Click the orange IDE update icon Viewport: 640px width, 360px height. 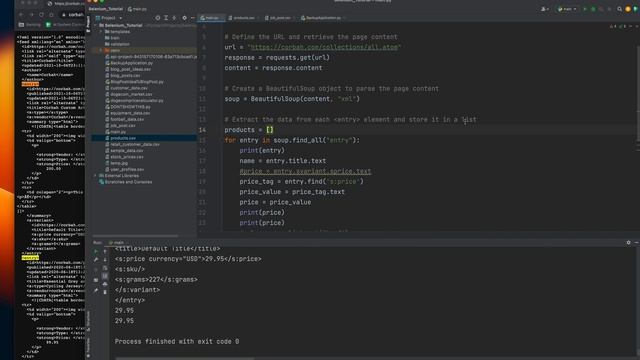pos(628,9)
